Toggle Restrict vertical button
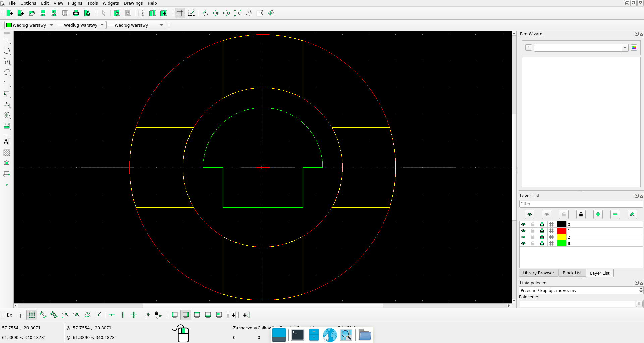Image resolution: width=644 pixels, height=343 pixels. point(123,315)
